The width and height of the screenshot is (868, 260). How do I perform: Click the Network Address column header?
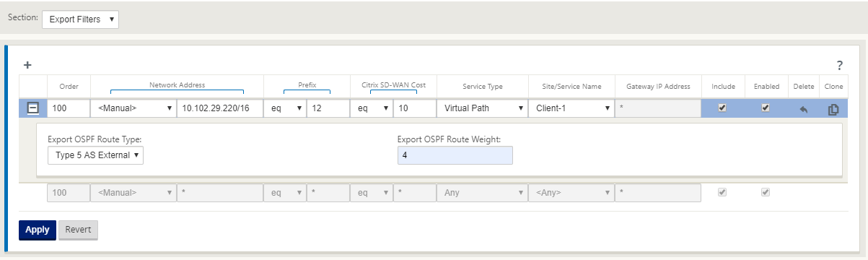[177, 84]
